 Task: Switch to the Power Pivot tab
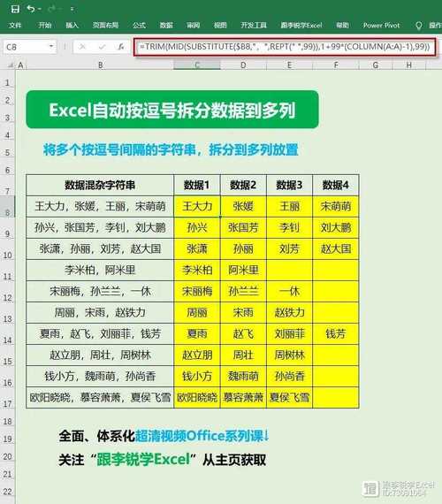(381, 25)
